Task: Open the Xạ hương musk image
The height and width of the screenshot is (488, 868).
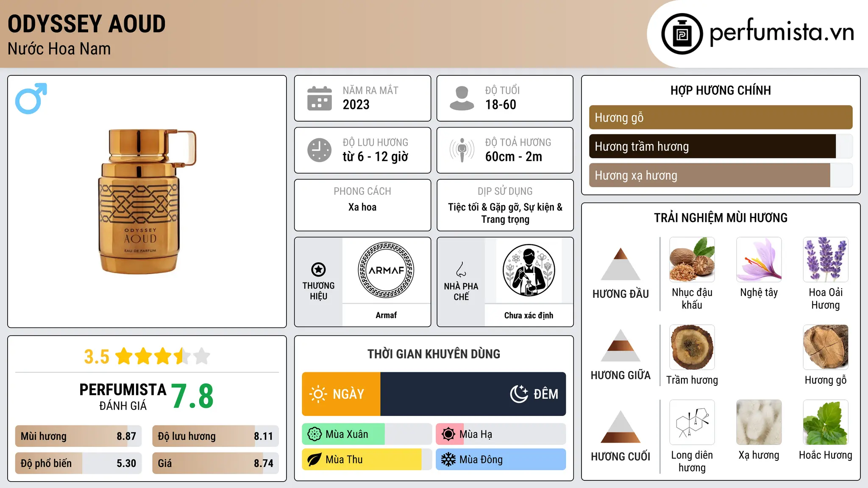Action: (x=759, y=422)
